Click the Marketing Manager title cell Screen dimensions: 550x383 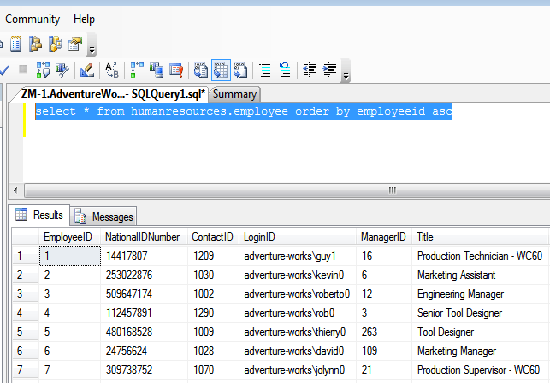pos(481,350)
